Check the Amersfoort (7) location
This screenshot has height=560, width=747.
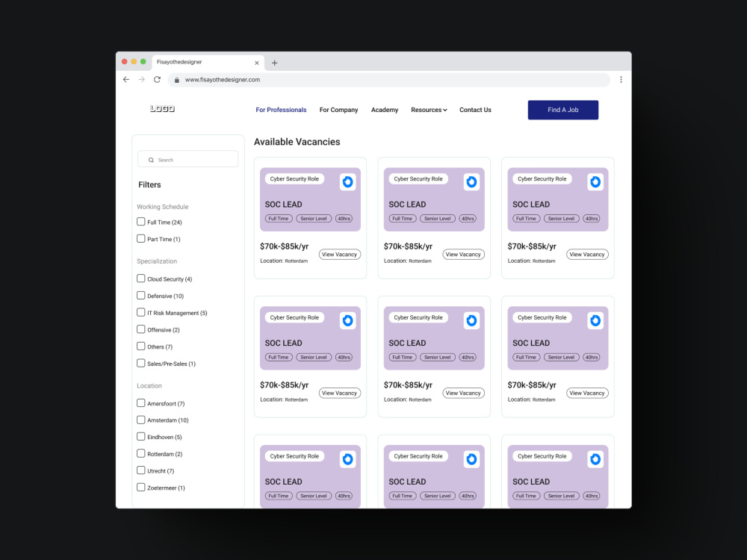pyautogui.click(x=141, y=403)
